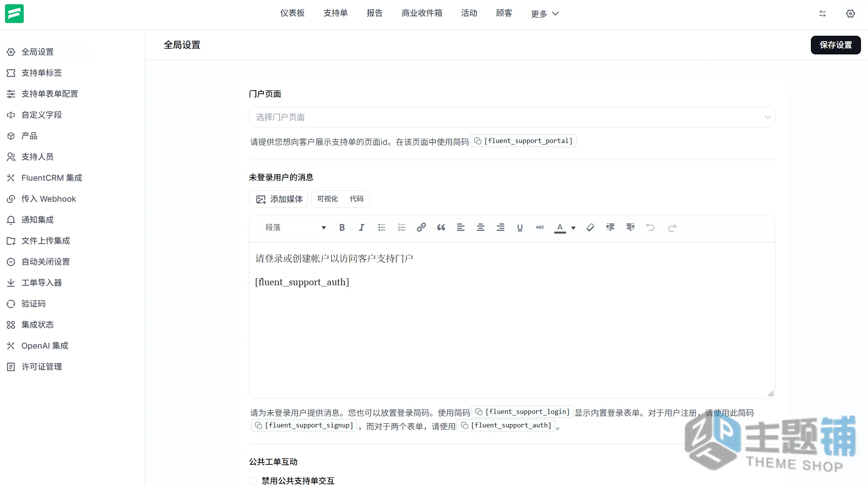
Task: Open the 选择门户页面 dropdown
Action: 512,117
